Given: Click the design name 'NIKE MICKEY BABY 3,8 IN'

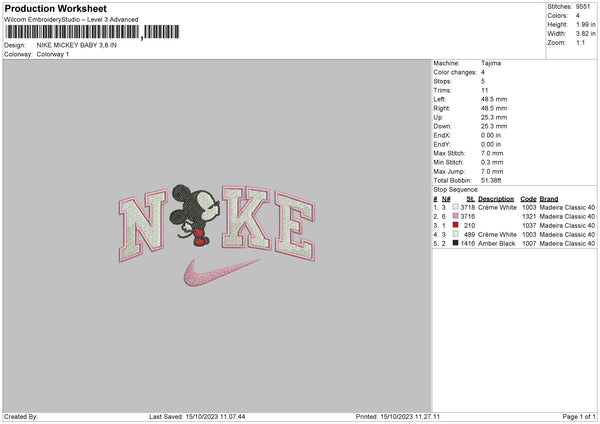Looking at the screenshot, I should (x=77, y=45).
